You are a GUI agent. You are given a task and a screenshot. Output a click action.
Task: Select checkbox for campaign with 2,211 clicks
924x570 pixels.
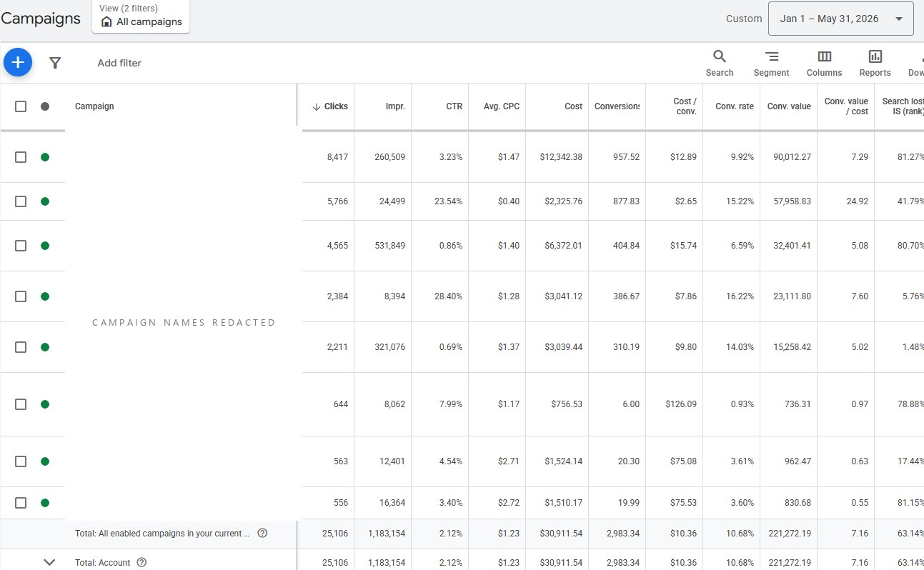pyautogui.click(x=21, y=347)
